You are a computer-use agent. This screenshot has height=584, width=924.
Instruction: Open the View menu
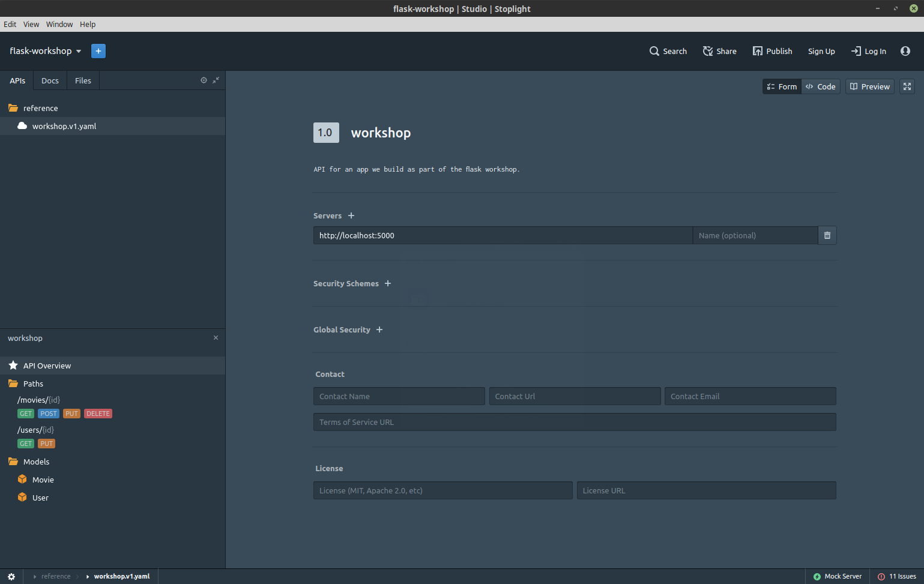(31, 24)
